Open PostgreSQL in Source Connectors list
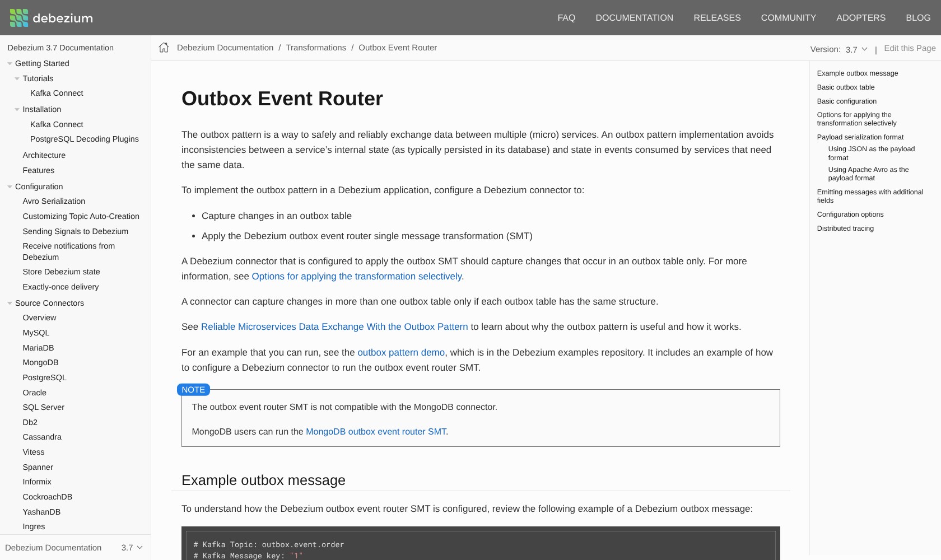941x560 pixels. point(44,377)
